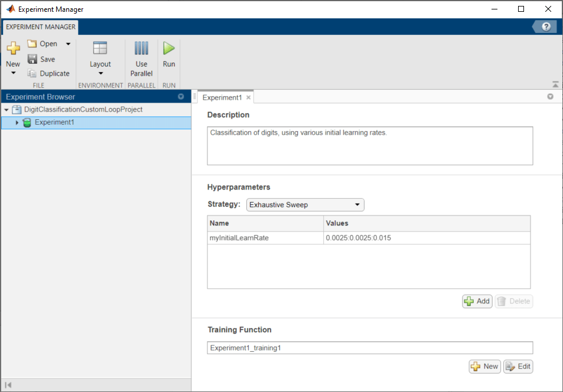Viewport: 563px width, 392px height.
Task: Click the Experiment1 flask icon
Action: (27, 122)
